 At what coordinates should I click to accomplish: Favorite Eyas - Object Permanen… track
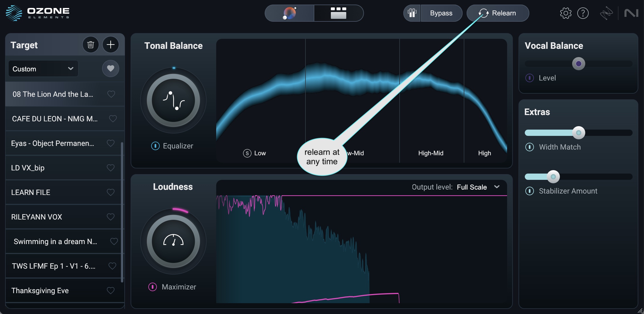tap(111, 143)
